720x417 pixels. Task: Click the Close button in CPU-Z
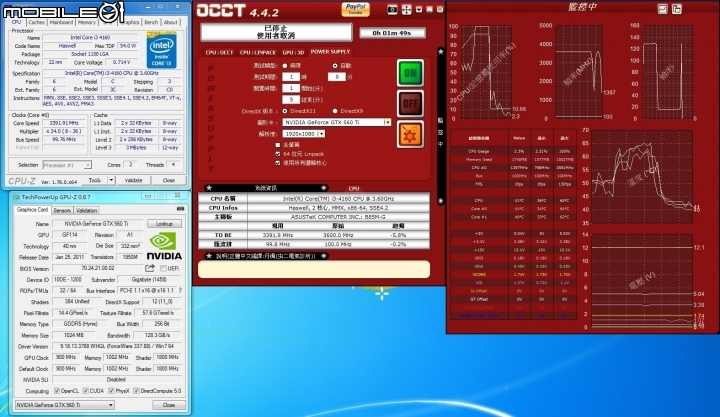169,180
